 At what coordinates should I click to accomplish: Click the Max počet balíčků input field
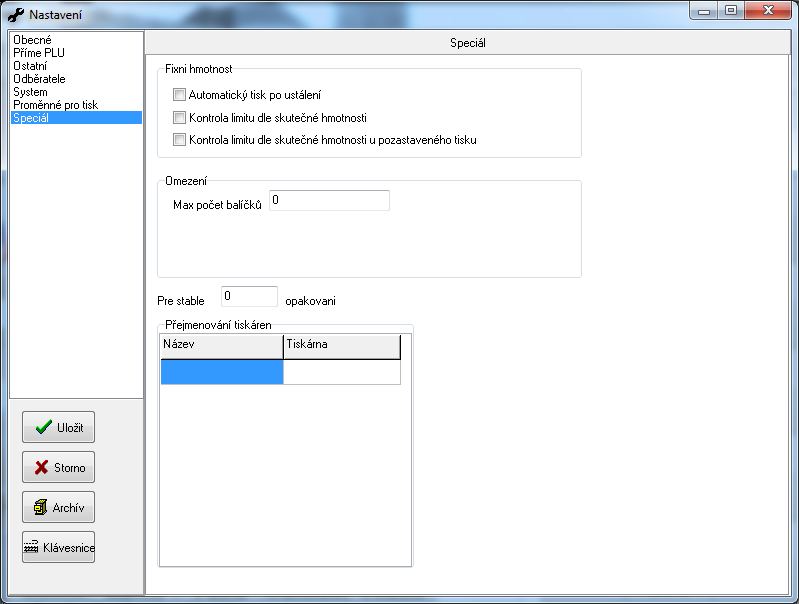pos(329,201)
